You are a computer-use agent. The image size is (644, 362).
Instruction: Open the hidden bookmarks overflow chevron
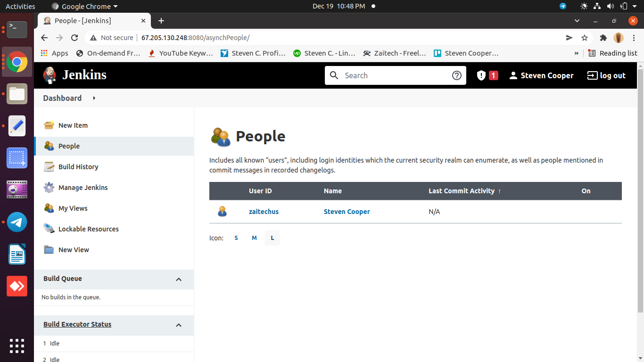tap(576, 53)
